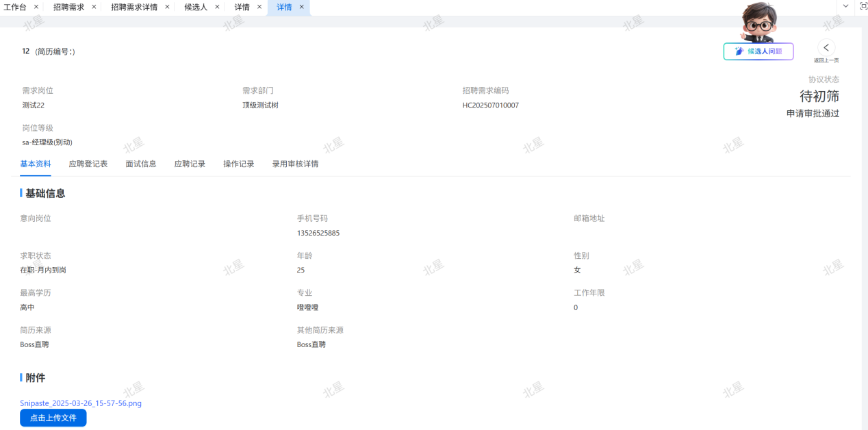
Task: Close the 工作台 tab
Action: click(36, 7)
